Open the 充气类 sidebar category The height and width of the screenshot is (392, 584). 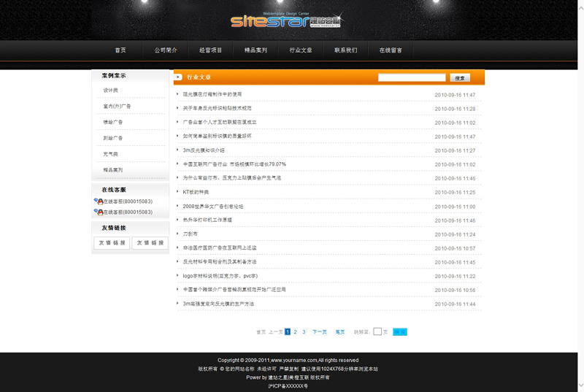click(x=111, y=154)
